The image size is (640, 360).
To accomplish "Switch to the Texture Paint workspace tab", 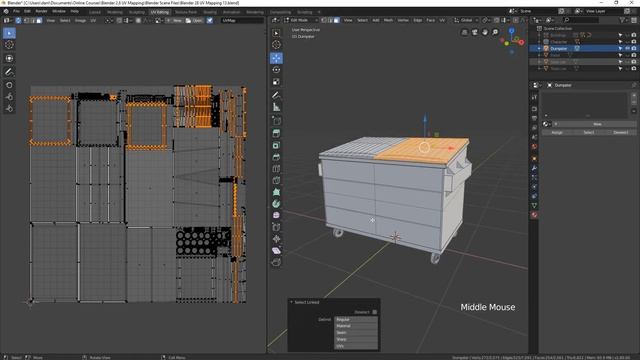I will tap(186, 12).
